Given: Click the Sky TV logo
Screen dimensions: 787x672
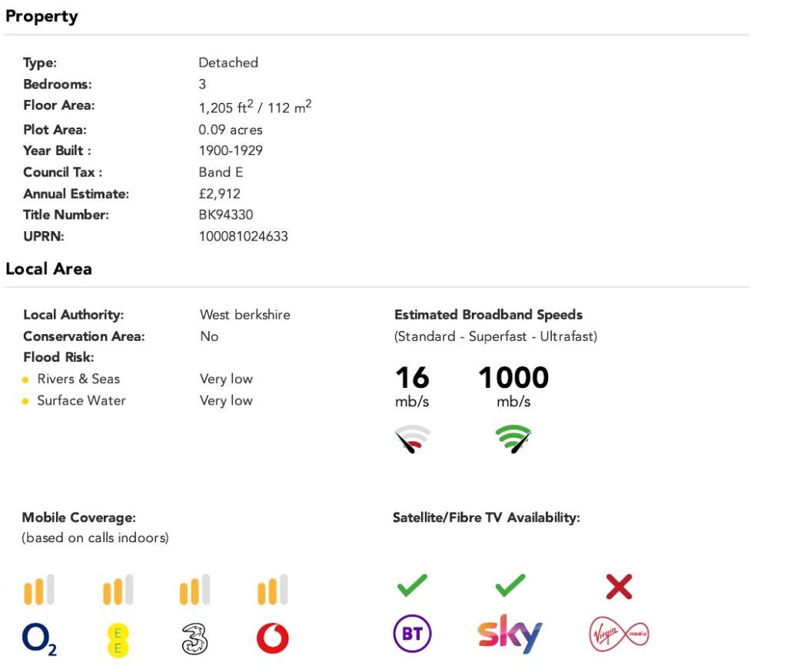Looking at the screenshot, I should [x=510, y=634].
